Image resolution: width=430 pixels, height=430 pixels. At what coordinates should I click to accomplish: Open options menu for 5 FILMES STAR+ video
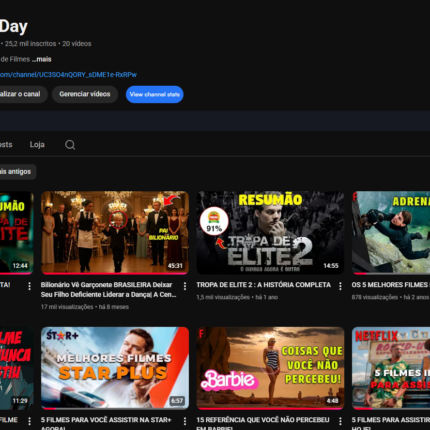(185, 421)
